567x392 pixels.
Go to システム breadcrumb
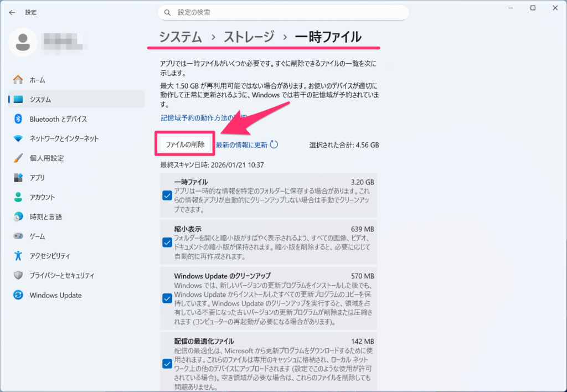pos(181,37)
